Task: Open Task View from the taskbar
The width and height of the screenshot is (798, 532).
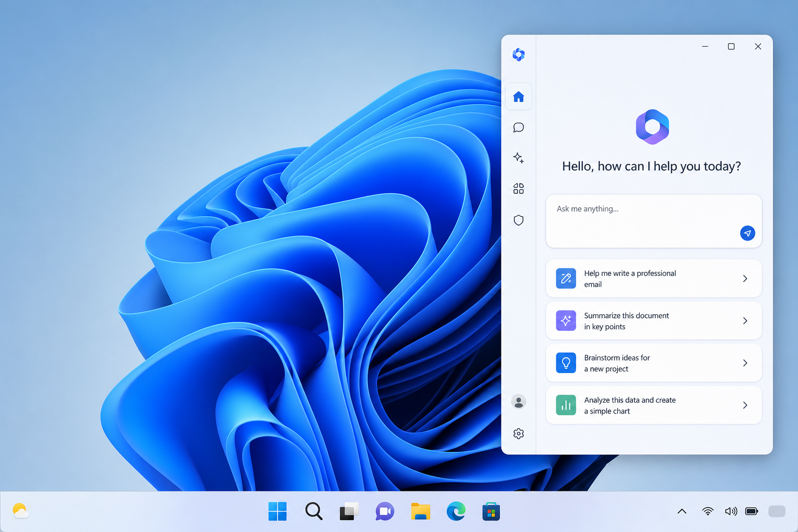Action: pyautogui.click(x=349, y=511)
